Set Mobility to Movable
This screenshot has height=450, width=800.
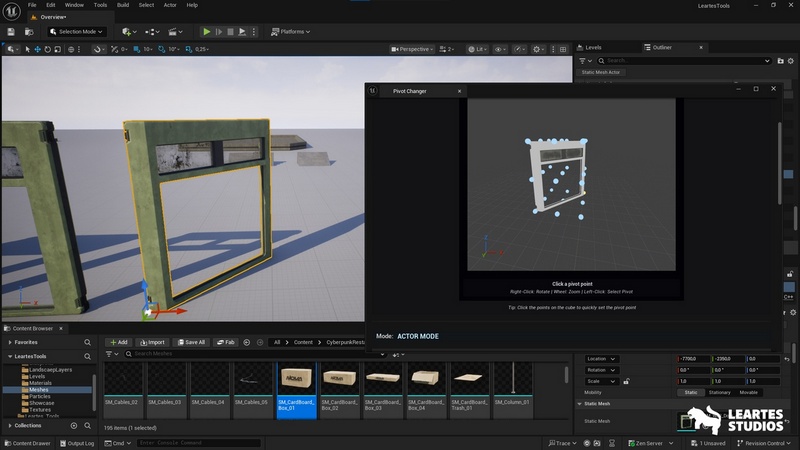pos(748,392)
